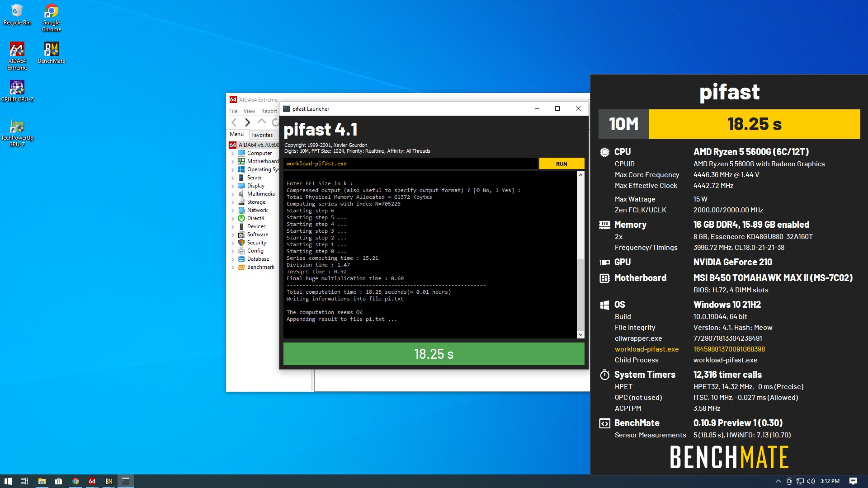
Task: Select DirectX item in AIDA64 tree
Action: 255,218
